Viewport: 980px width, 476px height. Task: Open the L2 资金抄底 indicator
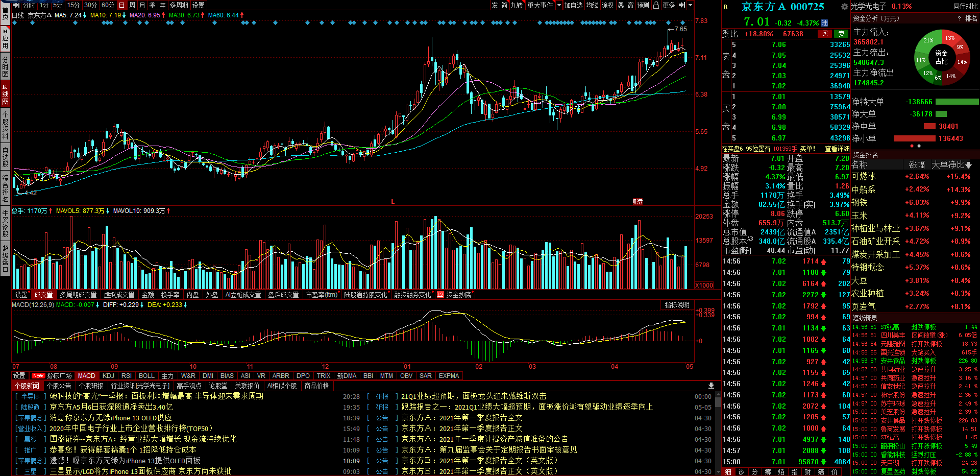(454, 295)
